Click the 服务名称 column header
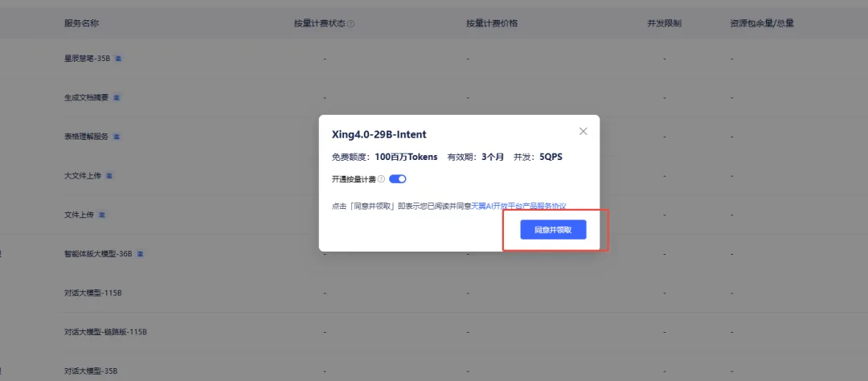Screen dimensions: 868x381 pos(81,23)
